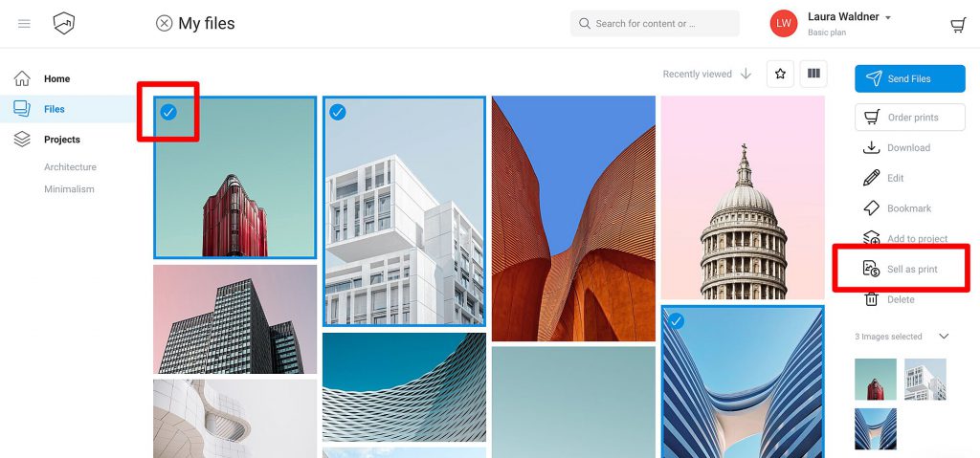Click the Order prints button

coord(910,118)
